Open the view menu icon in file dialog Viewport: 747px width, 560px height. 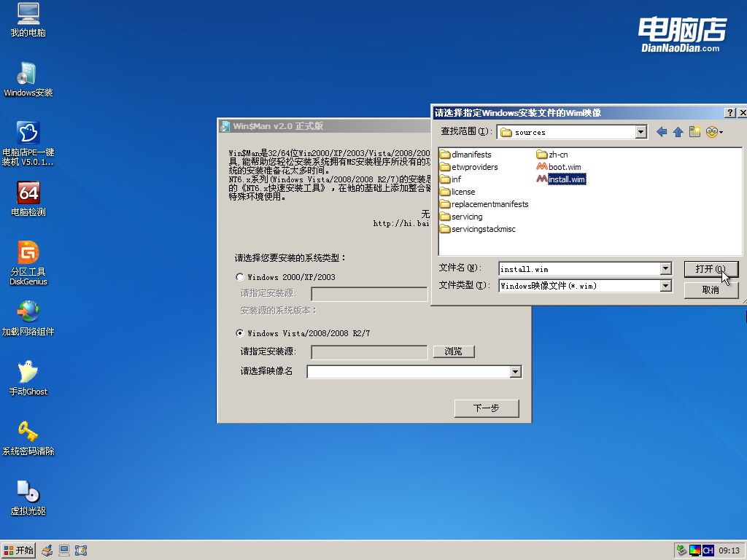(713, 132)
